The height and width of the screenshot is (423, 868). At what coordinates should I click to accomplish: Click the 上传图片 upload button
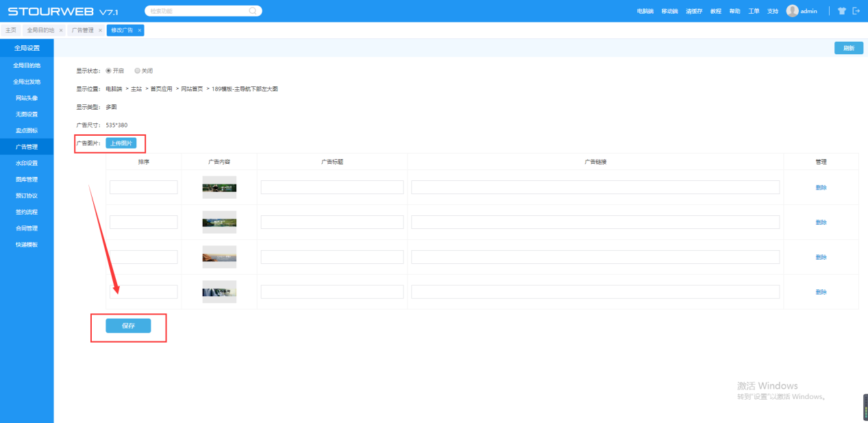[121, 143]
